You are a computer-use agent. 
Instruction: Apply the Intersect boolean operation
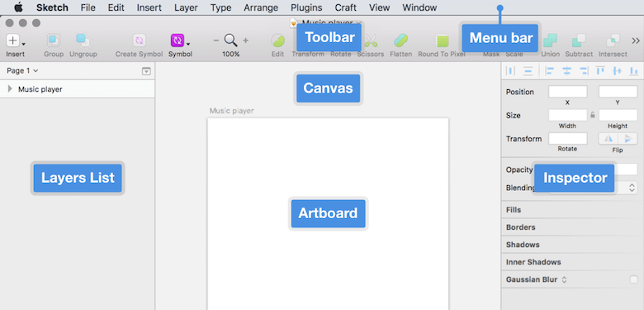click(613, 41)
